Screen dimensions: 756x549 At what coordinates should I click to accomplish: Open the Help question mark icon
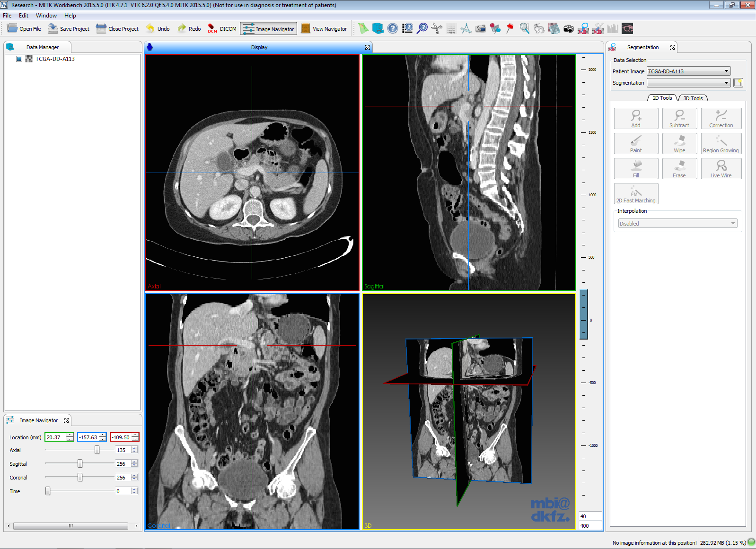[x=393, y=28]
